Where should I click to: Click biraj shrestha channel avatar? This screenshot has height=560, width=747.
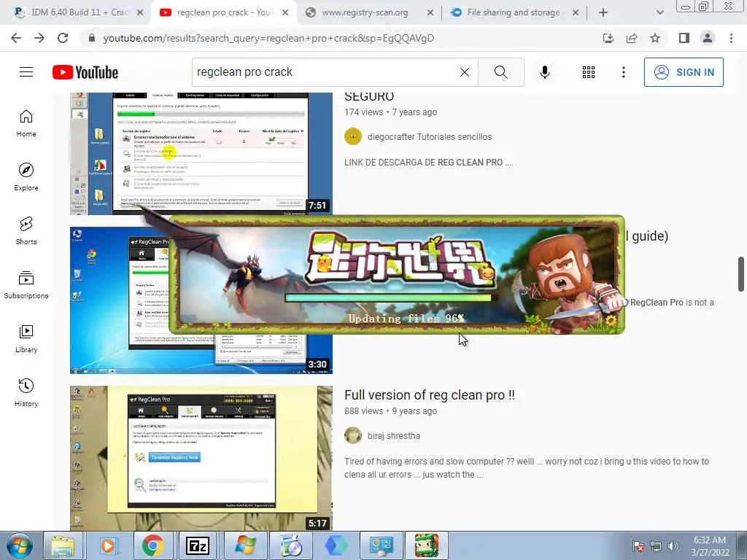pyautogui.click(x=353, y=435)
